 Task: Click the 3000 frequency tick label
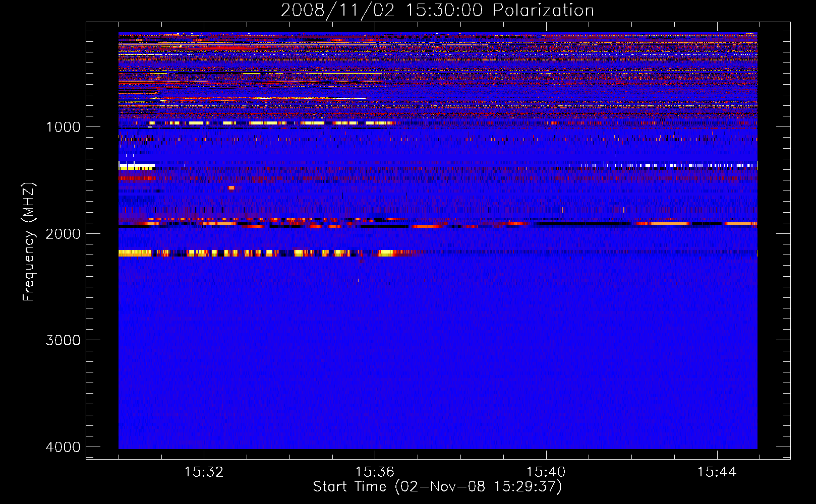pyautogui.click(x=63, y=340)
